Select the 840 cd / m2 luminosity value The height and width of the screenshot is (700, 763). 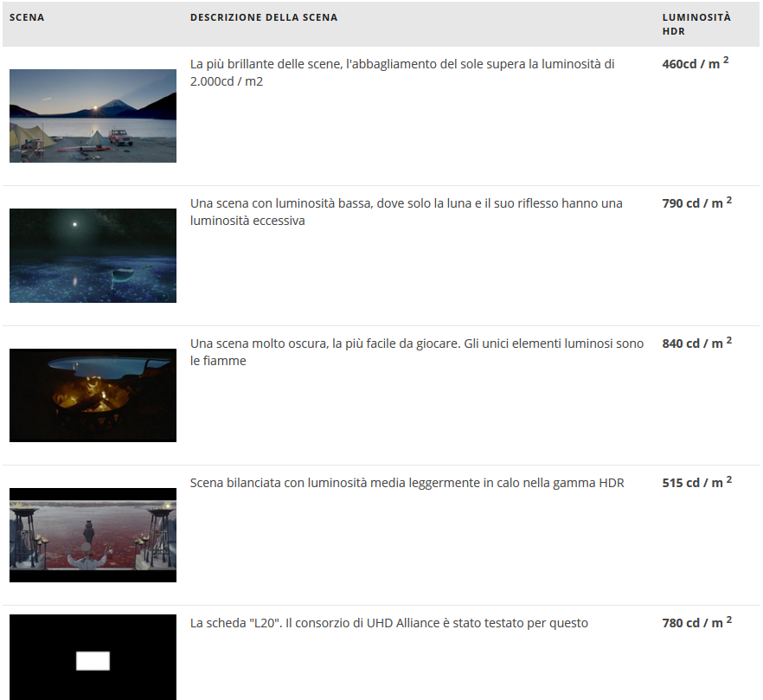pos(697,343)
